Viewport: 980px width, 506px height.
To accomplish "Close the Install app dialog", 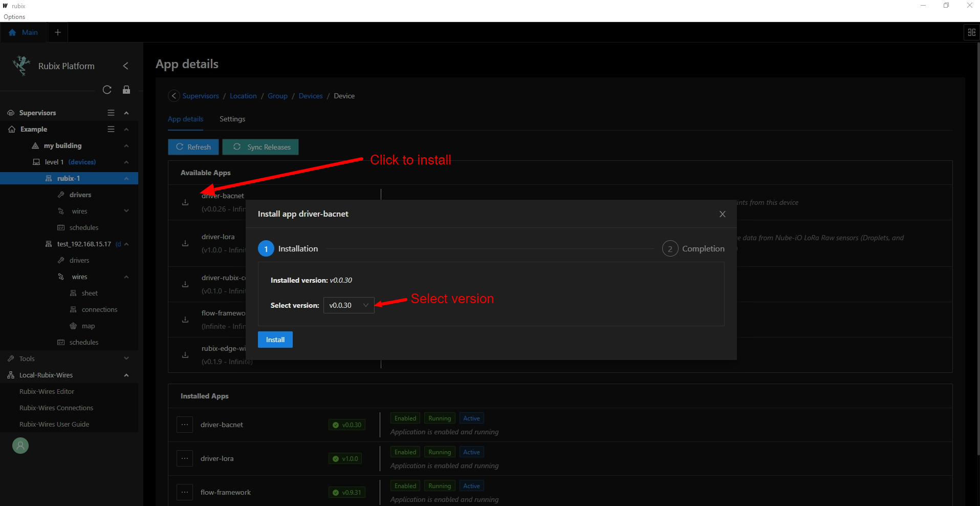I will click(x=723, y=214).
